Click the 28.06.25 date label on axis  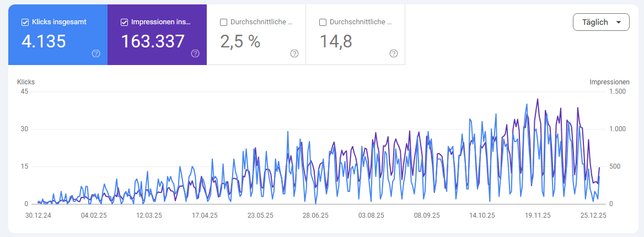(x=315, y=216)
